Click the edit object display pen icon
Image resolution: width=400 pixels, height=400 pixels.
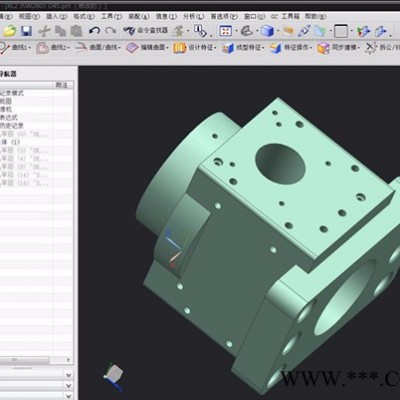pyautogui.click(x=304, y=31)
